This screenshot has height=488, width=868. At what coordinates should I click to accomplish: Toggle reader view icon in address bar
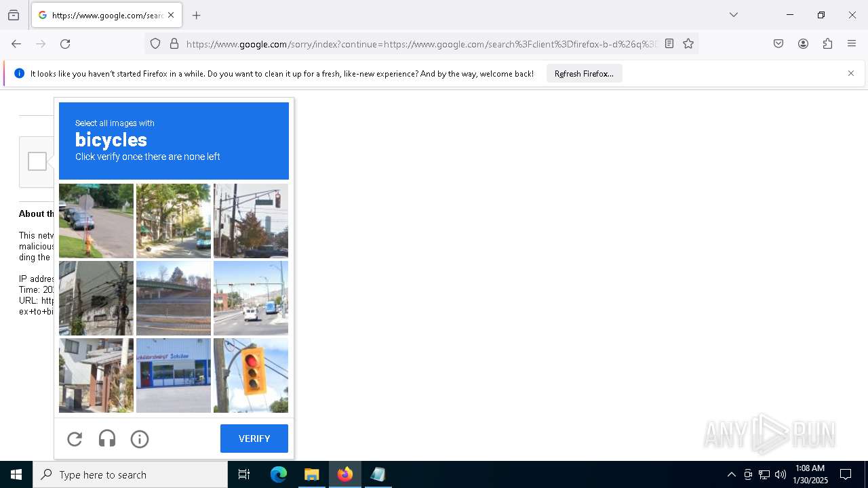coord(669,44)
